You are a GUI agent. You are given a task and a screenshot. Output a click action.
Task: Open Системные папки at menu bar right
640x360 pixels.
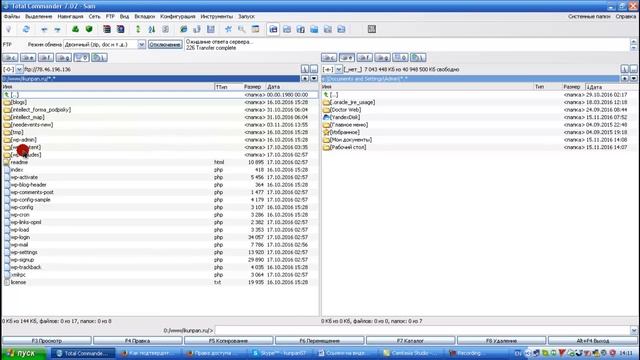click(589, 16)
